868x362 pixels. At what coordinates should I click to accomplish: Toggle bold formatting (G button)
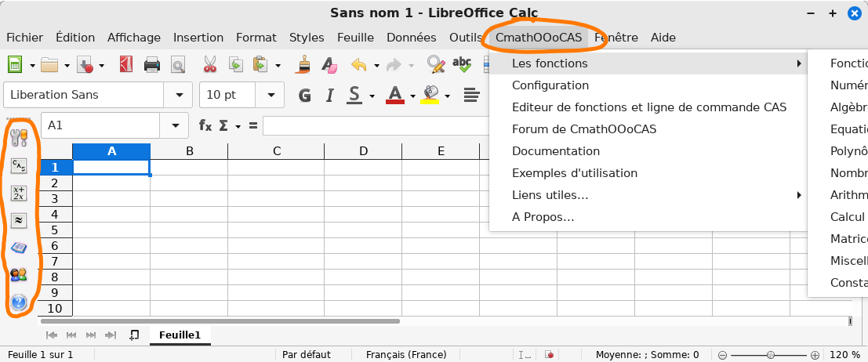[x=305, y=96]
